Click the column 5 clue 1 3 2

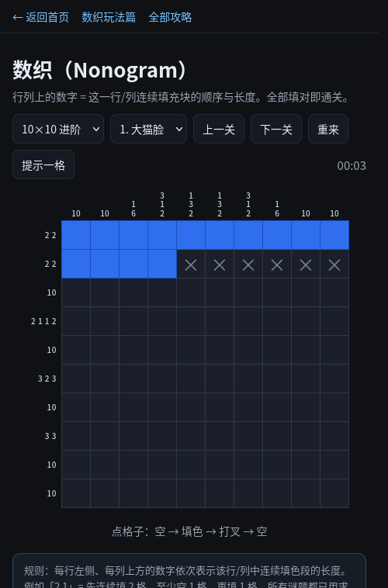(x=191, y=204)
